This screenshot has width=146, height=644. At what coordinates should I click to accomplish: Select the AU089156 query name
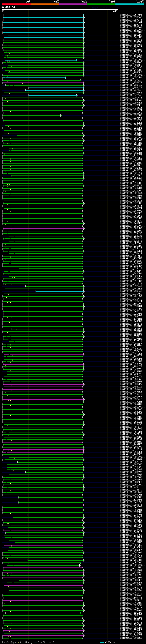(x=8, y=8)
